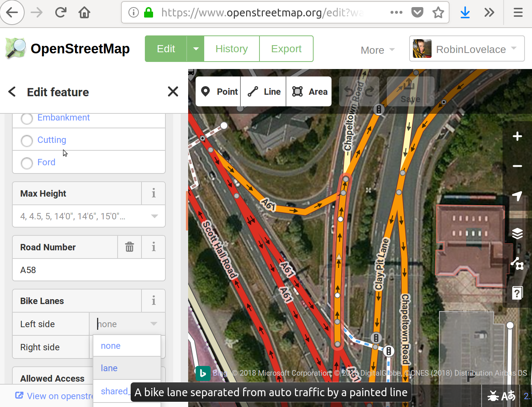The width and height of the screenshot is (532, 407).
Task: Zoom out of the map
Action: coord(517,166)
